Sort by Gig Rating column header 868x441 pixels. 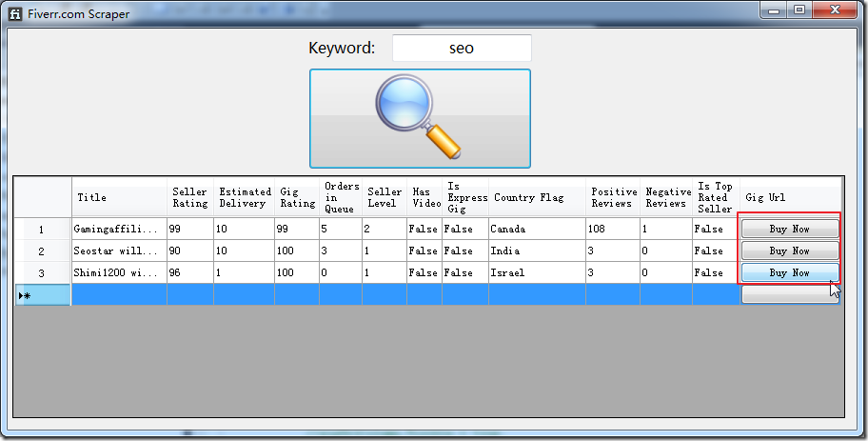click(x=297, y=197)
